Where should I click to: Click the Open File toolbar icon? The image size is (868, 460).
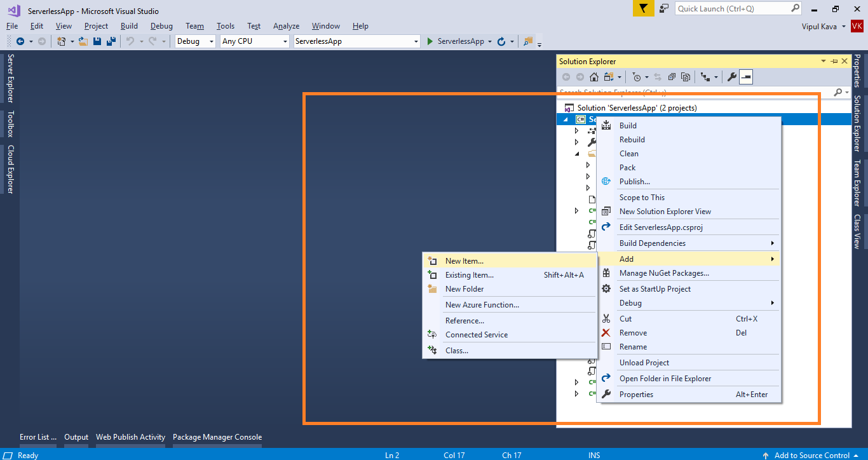coord(83,41)
